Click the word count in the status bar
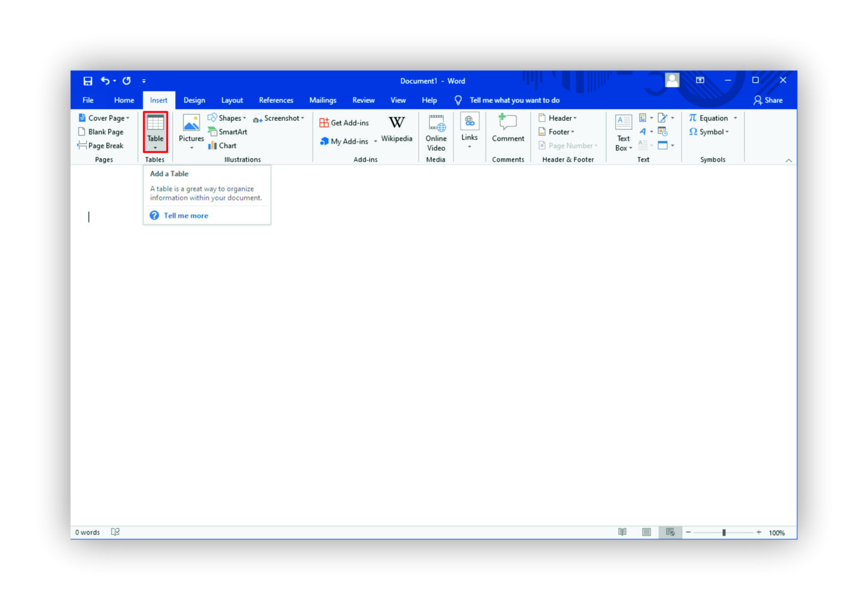Screen dimensions: 868x610 pyautogui.click(x=86, y=531)
